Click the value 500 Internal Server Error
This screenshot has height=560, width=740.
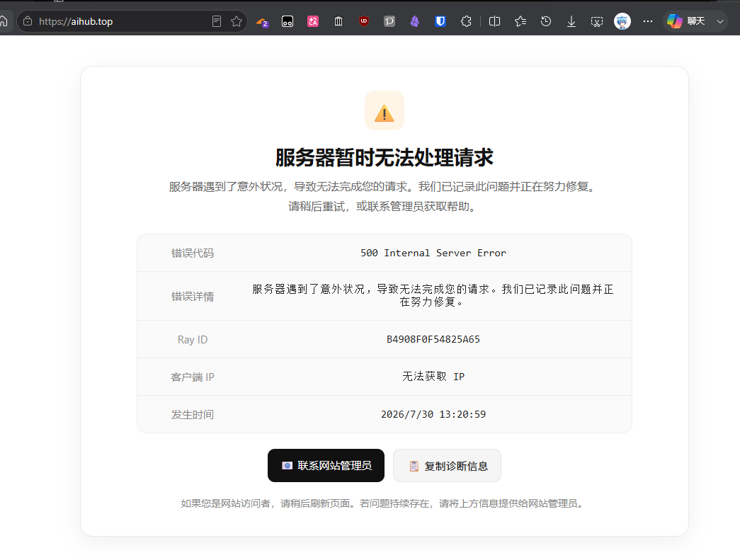point(433,253)
